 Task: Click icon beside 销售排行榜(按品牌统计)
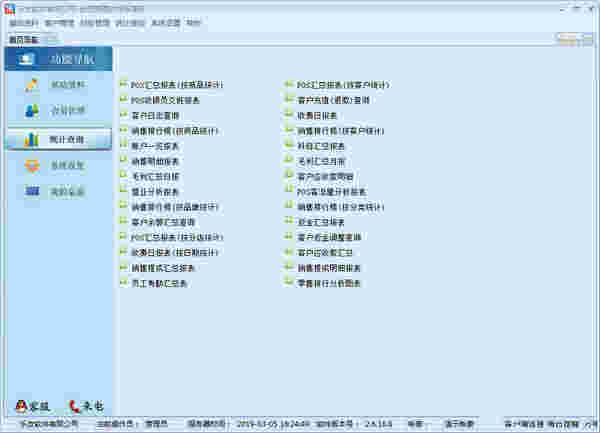click(124, 206)
